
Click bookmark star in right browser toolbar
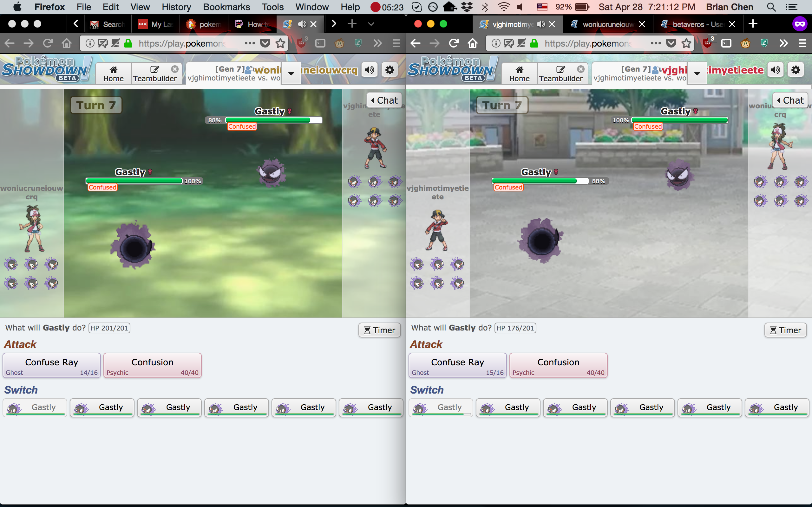point(686,43)
